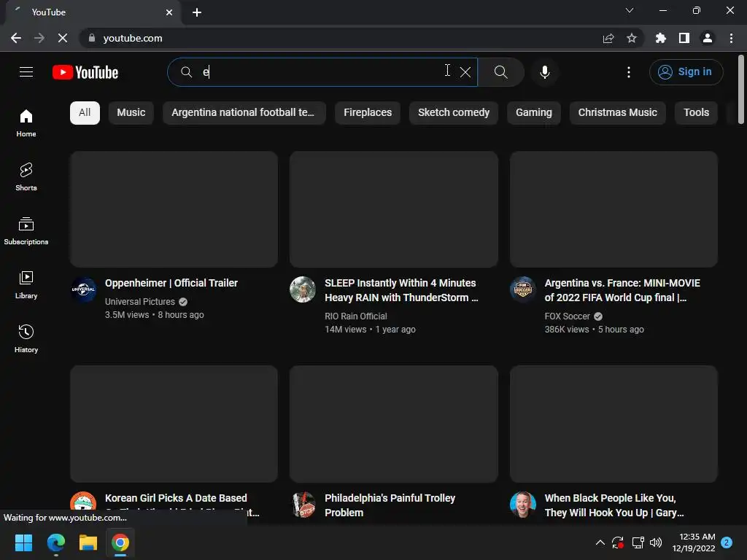Open the Chrome profile icon

[x=708, y=38]
